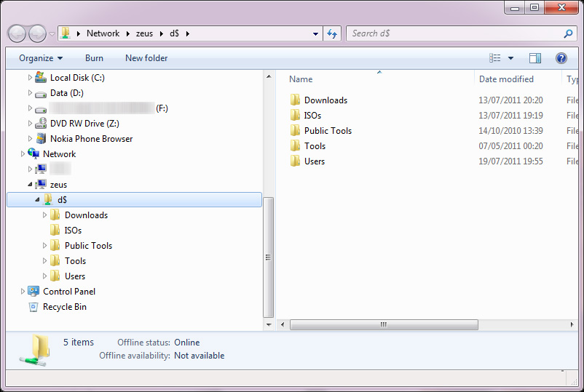Click the Downloads folder icon in file list

[295, 100]
